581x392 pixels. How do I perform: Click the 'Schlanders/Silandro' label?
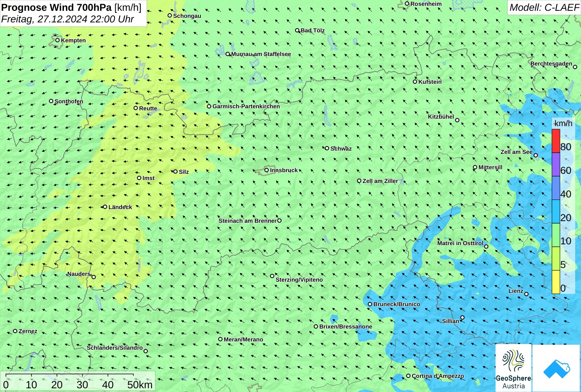[115, 348]
